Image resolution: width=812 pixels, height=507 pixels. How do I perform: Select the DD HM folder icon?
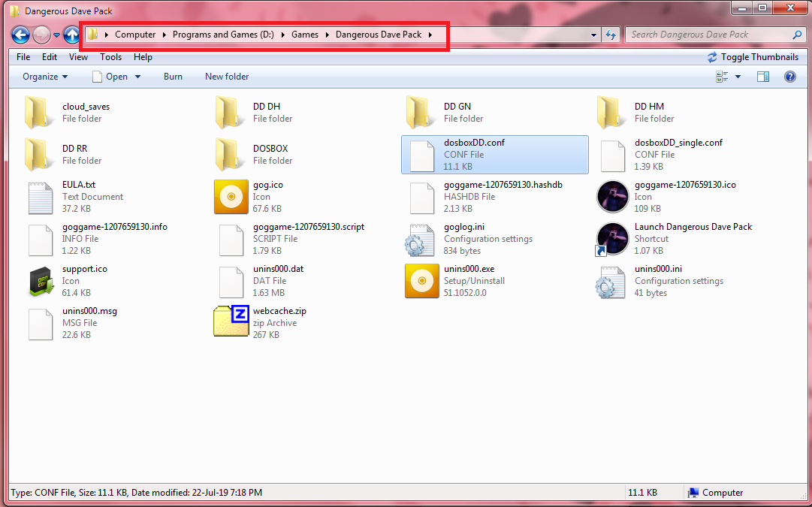coord(611,113)
